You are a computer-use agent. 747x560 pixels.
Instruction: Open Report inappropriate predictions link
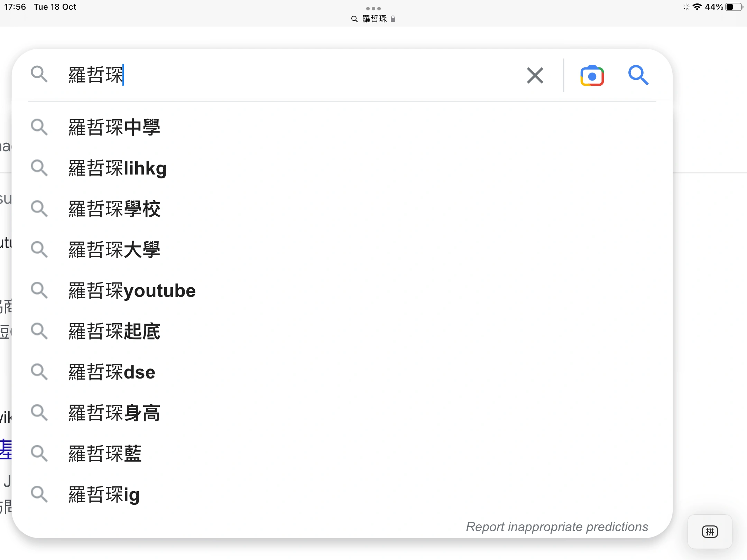pos(557,526)
